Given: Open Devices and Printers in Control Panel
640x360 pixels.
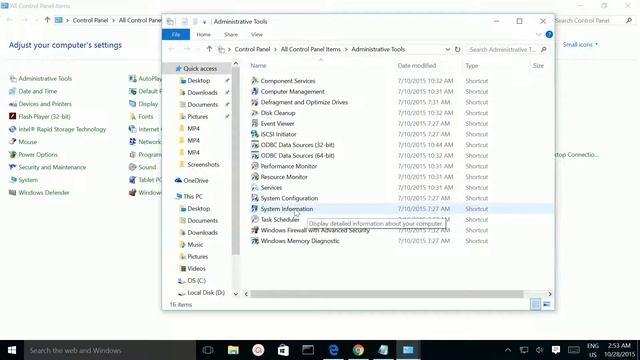Looking at the screenshot, I should [44, 104].
